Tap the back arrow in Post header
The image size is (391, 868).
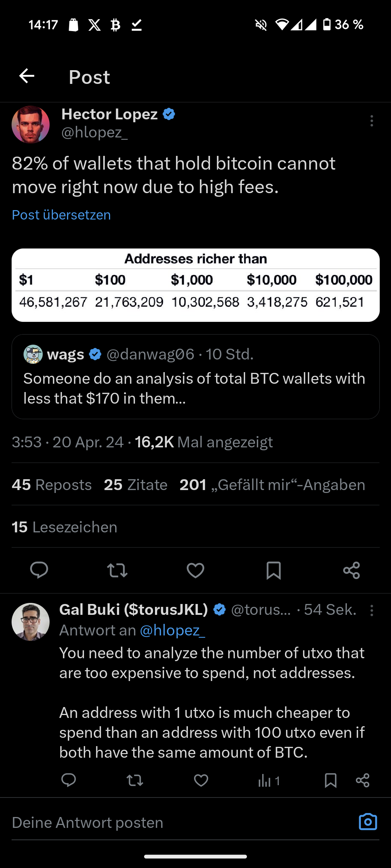pyautogui.click(x=27, y=76)
